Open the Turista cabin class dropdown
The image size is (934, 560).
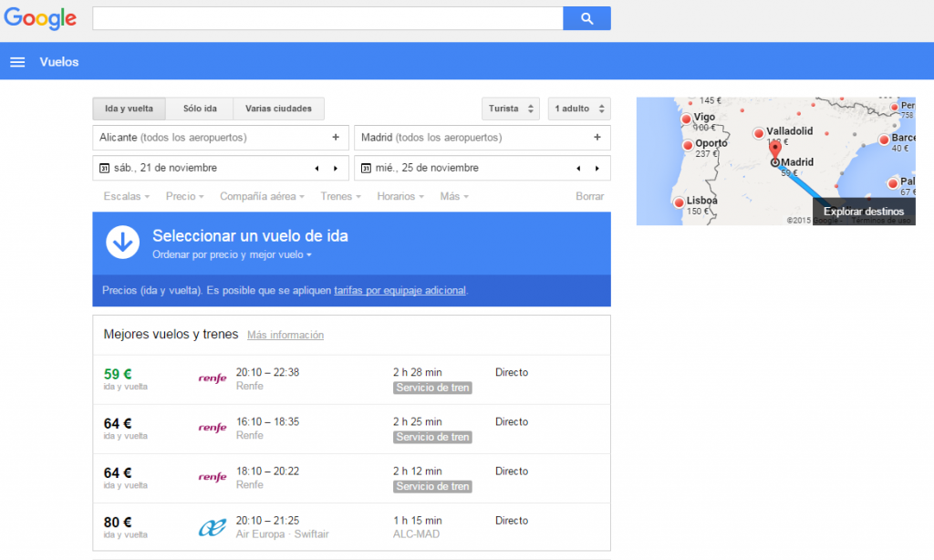tap(510, 108)
